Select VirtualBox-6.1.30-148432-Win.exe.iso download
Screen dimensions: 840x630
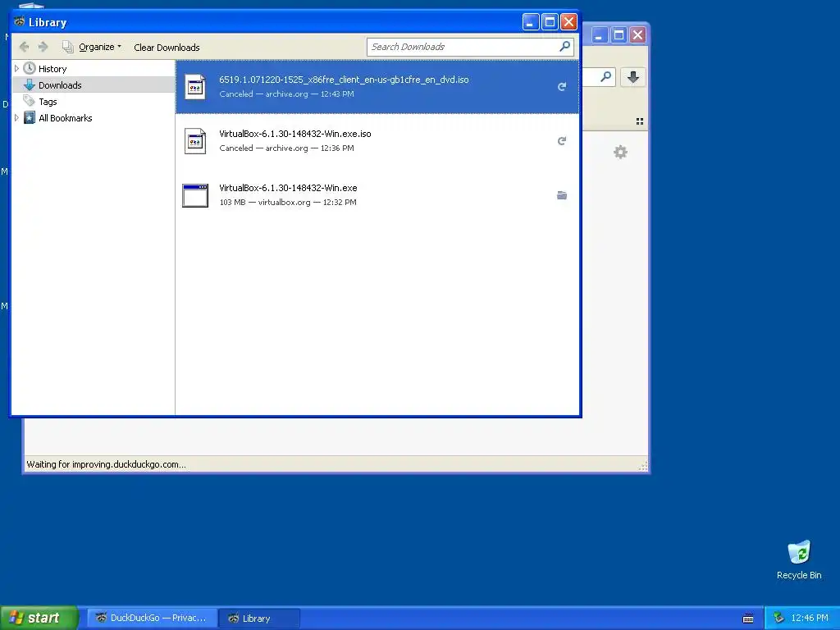pos(377,141)
